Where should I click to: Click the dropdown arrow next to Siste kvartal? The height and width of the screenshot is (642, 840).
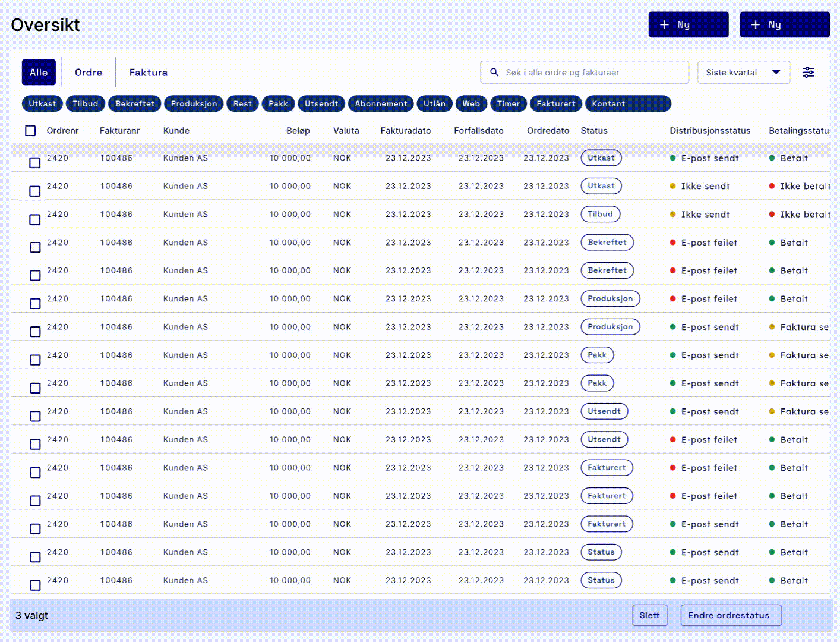776,72
